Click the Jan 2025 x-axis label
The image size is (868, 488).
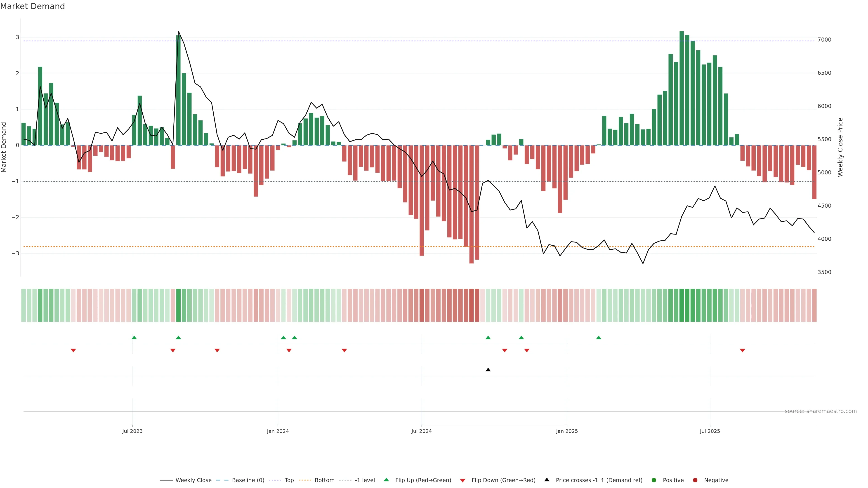(x=567, y=431)
